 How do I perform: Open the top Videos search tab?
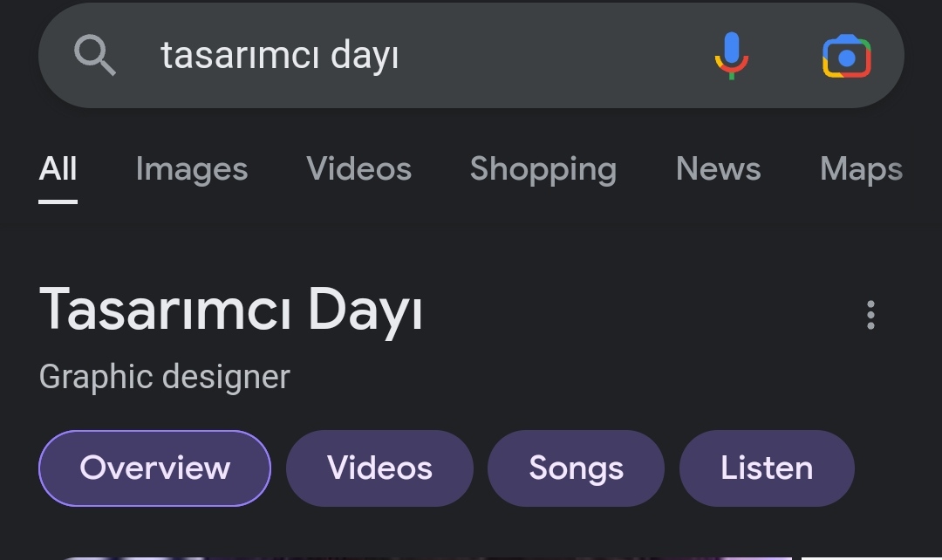[358, 169]
